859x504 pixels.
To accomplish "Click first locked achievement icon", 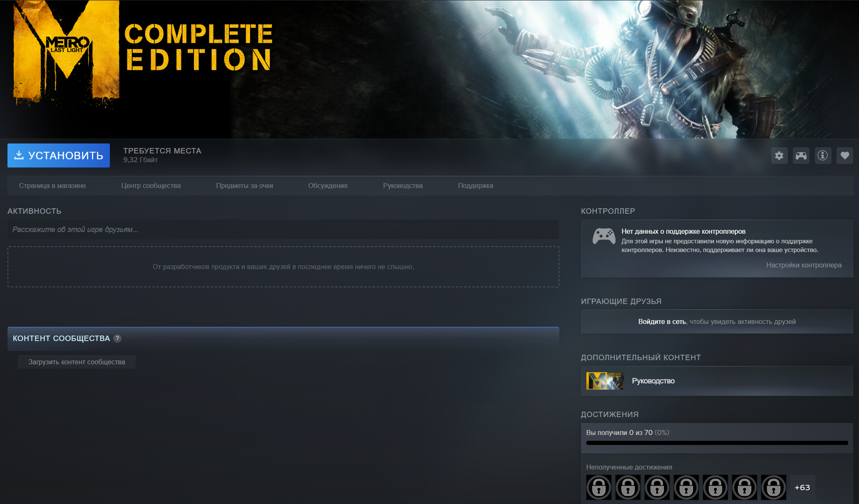I will click(598, 487).
